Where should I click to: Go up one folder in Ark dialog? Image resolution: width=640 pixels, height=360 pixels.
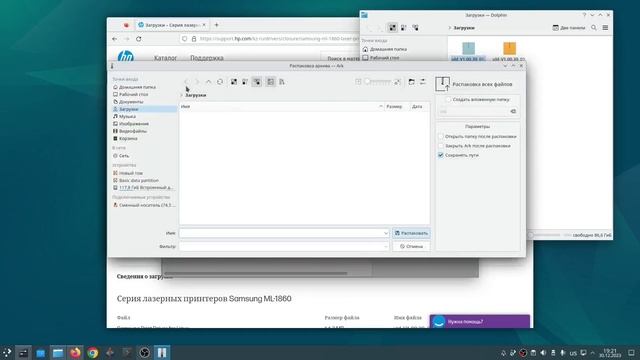[x=209, y=82]
